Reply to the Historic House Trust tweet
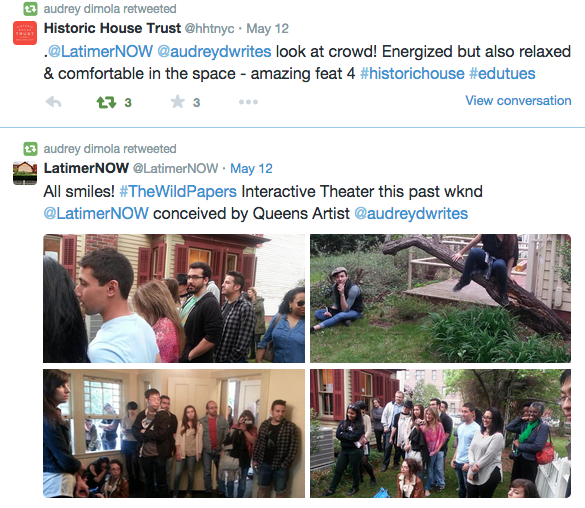585x508 pixels. pos(53,102)
